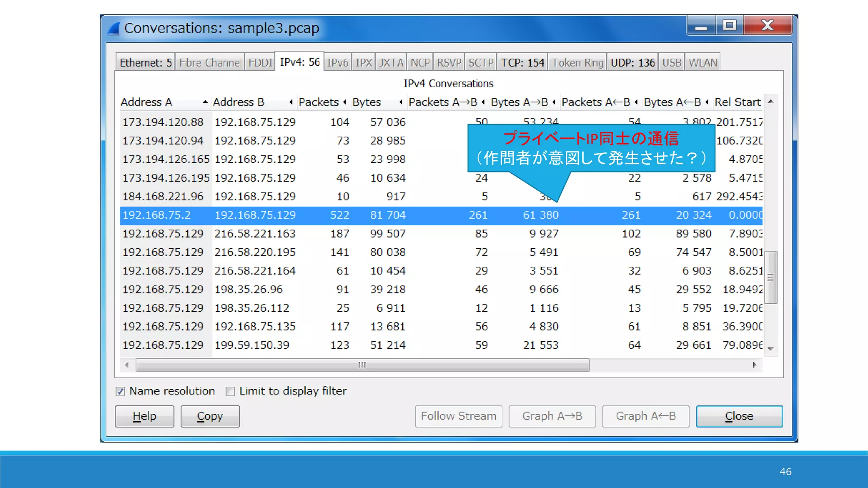This screenshot has width=868, height=488.
Task: Click sort arrow on Address A column
Action: [x=205, y=102]
